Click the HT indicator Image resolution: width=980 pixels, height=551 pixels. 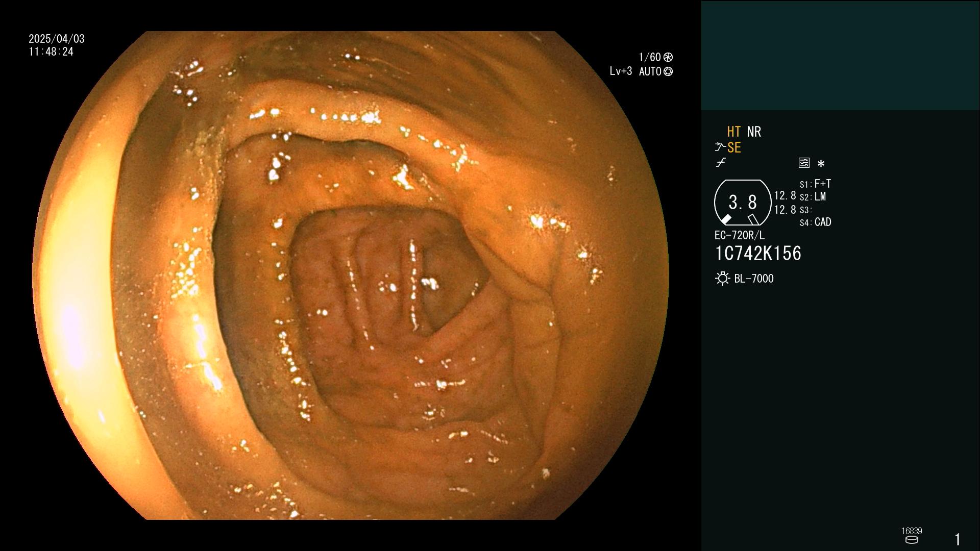pyautogui.click(x=733, y=132)
